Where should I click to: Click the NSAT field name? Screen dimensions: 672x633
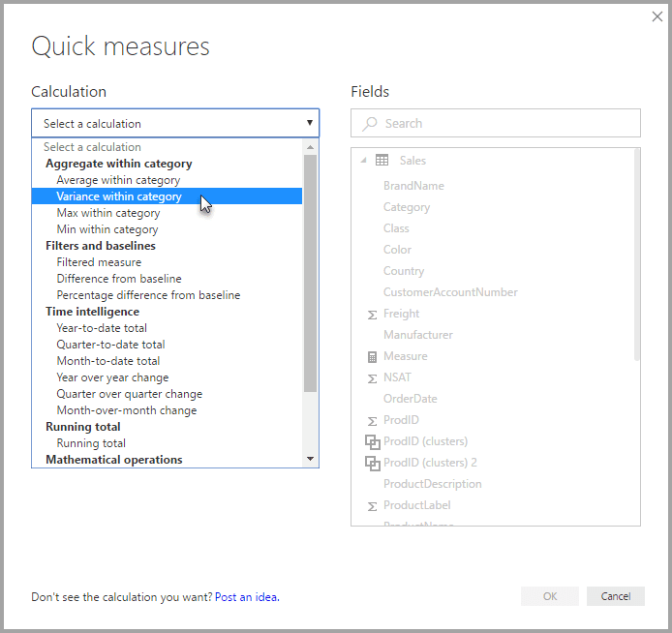[x=397, y=377]
